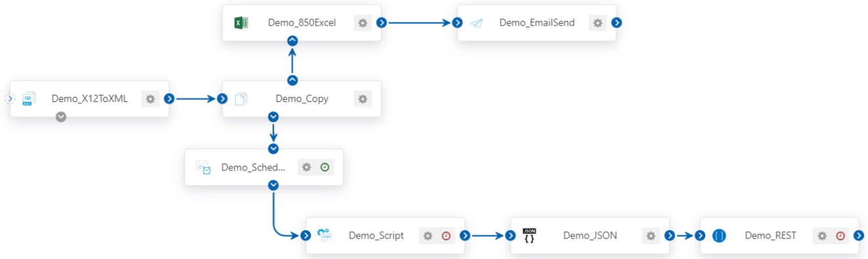The width and height of the screenshot is (868, 259).
Task: Click top down-chevron port of Demo_Sched...
Action: 274,149
